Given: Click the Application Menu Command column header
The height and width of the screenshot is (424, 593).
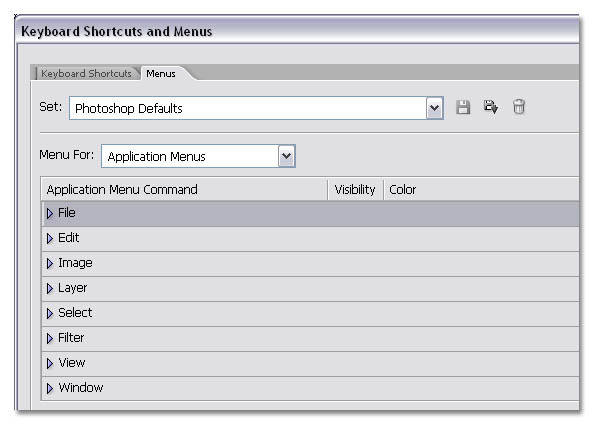Looking at the screenshot, I should pyautogui.click(x=184, y=189).
